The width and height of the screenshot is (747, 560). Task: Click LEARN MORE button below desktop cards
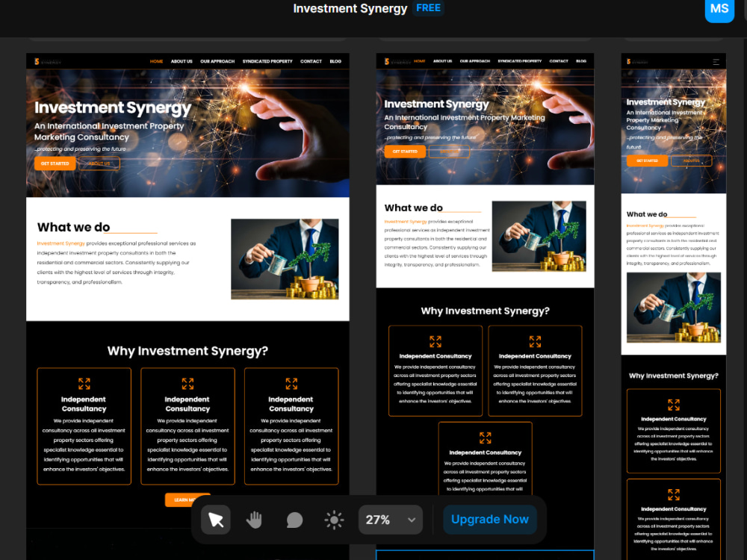coord(187,500)
